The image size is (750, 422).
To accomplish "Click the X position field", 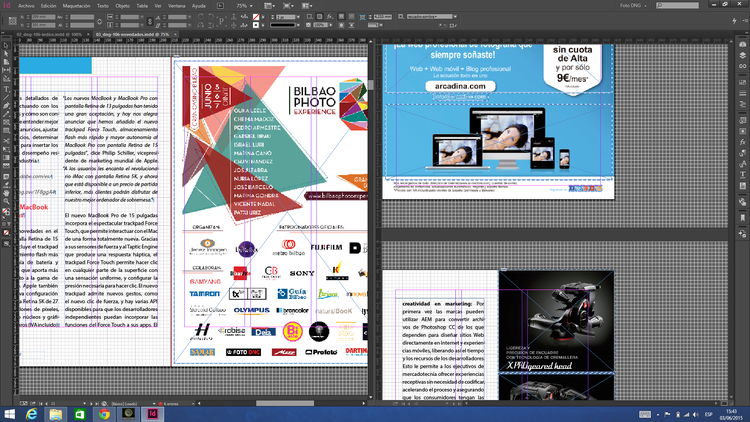I will coord(44,17).
